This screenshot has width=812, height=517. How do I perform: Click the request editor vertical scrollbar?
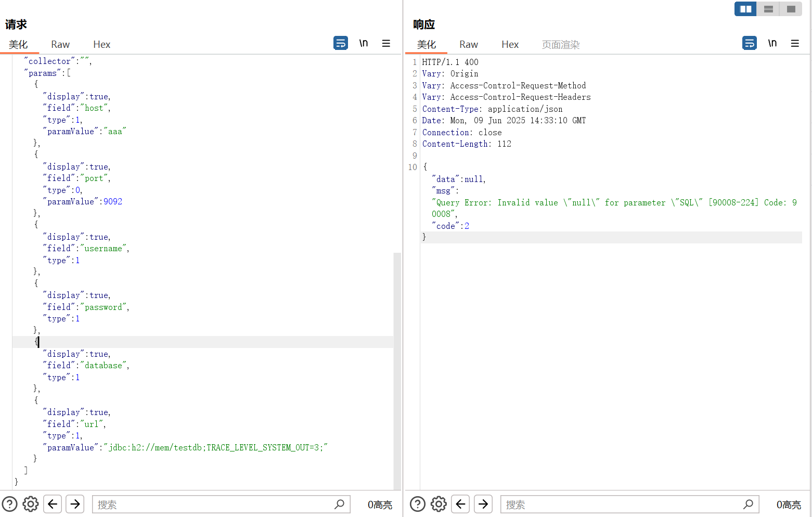point(397,364)
